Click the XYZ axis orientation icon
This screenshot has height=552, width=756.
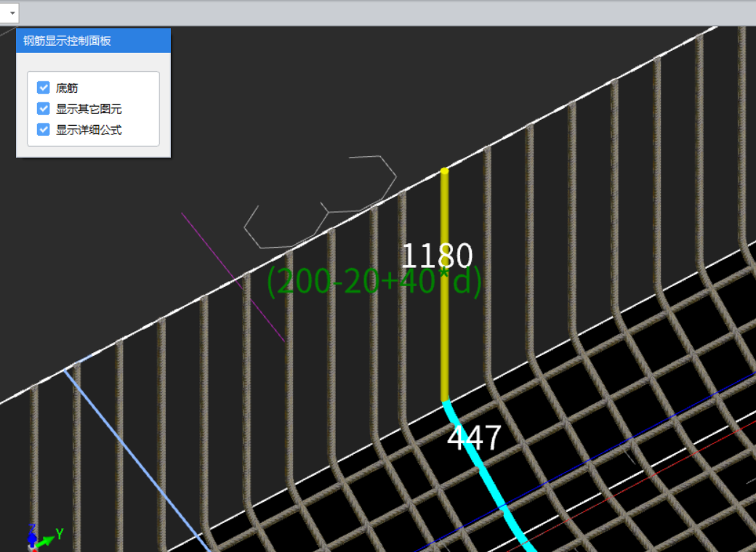(44, 537)
